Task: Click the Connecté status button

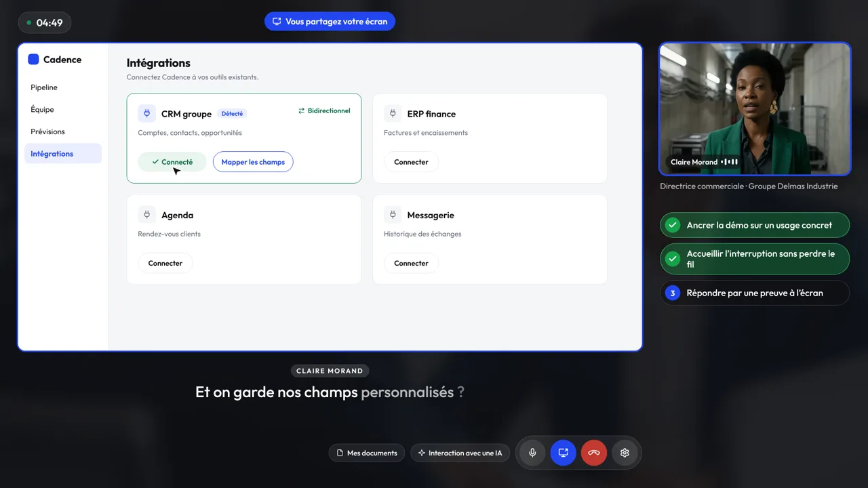Action: (x=172, y=162)
